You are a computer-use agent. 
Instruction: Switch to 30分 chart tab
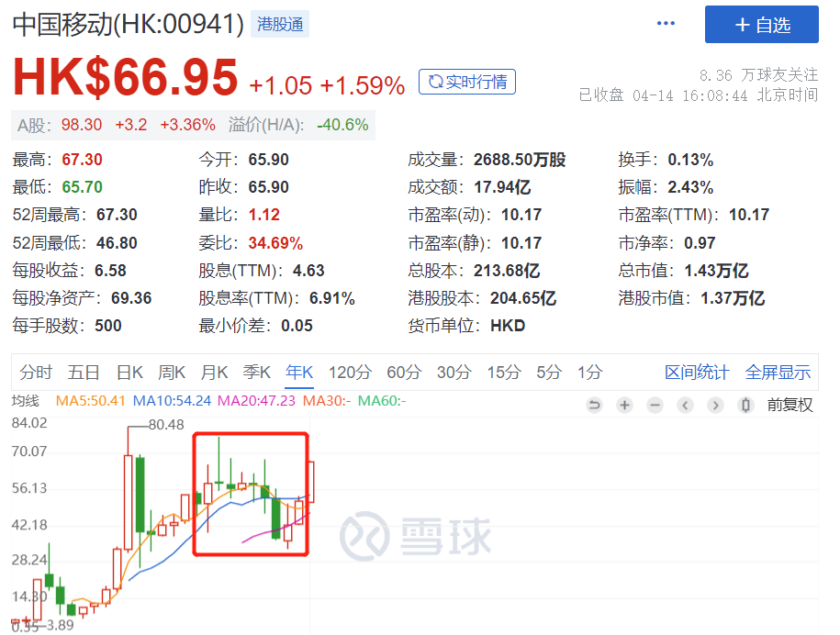point(454,373)
